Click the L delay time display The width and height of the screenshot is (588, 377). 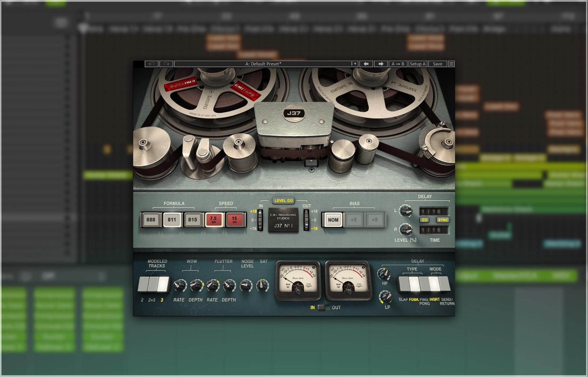tap(434, 211)
